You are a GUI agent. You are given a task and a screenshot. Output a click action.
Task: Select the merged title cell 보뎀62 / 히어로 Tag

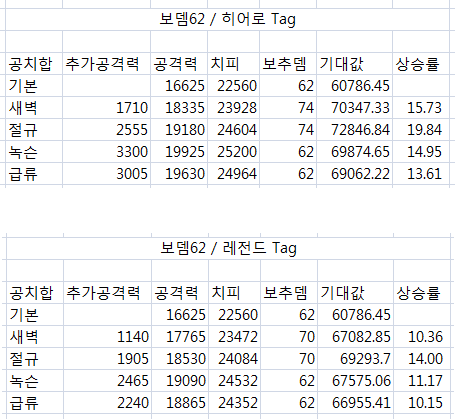pos(227,19)
